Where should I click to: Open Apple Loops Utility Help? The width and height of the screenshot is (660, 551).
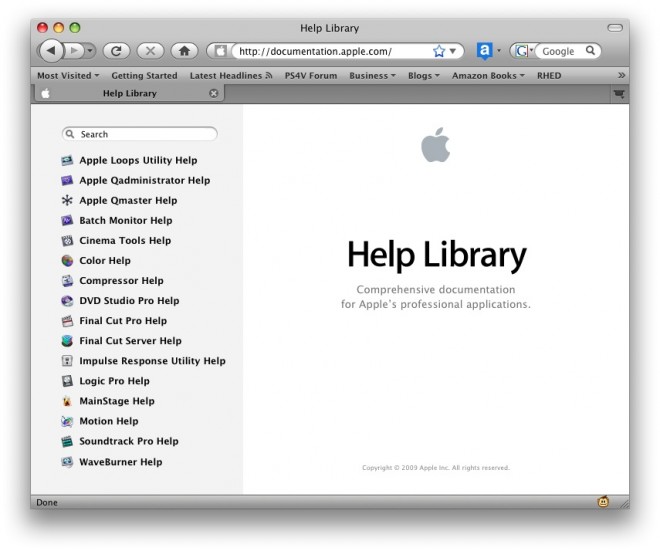pyautogui.click(x=138, y=160)
